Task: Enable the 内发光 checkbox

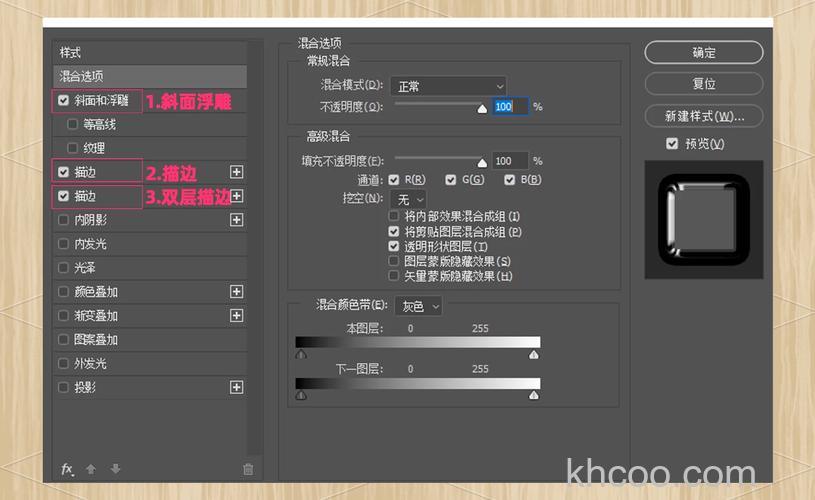Action: 63,244
